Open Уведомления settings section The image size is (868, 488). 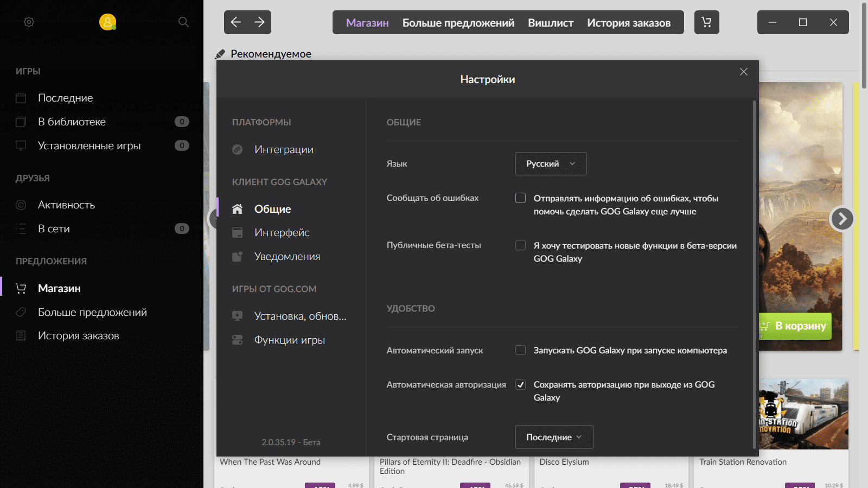coord(287,257)
